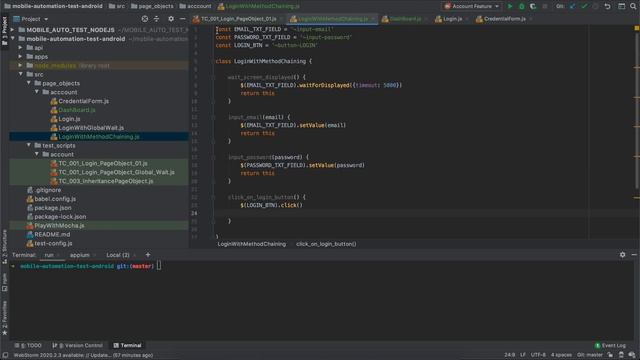Click the 4 spaces indent setting
The height and width of the screenshot is (360, 640).
click(x=561, y=355)
